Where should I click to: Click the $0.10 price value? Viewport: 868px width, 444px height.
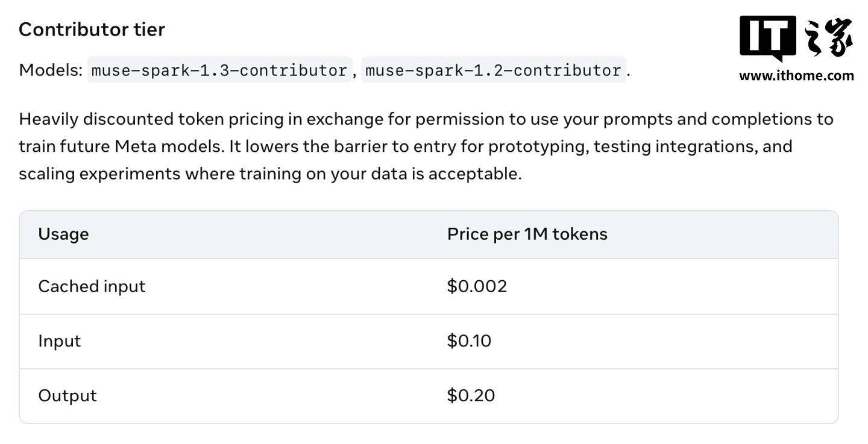point(469,341)
